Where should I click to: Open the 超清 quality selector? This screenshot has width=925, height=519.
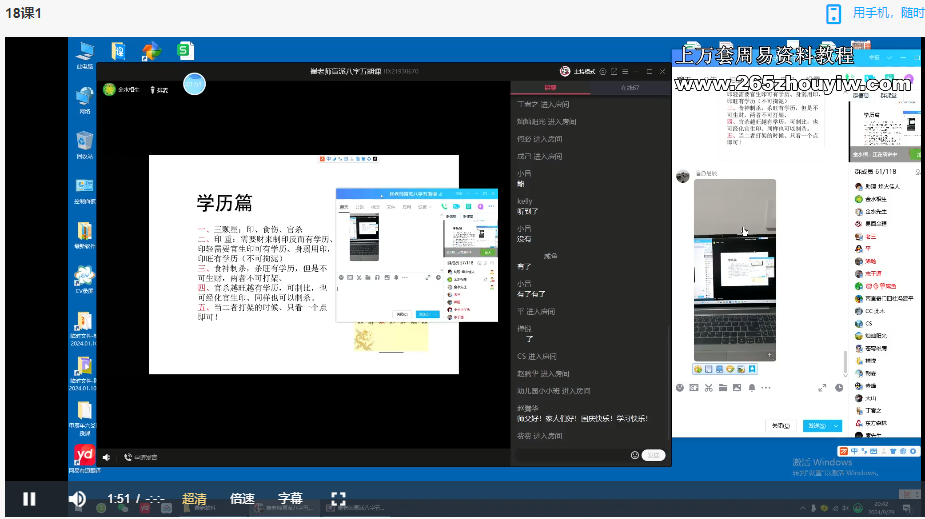(194, 498)
